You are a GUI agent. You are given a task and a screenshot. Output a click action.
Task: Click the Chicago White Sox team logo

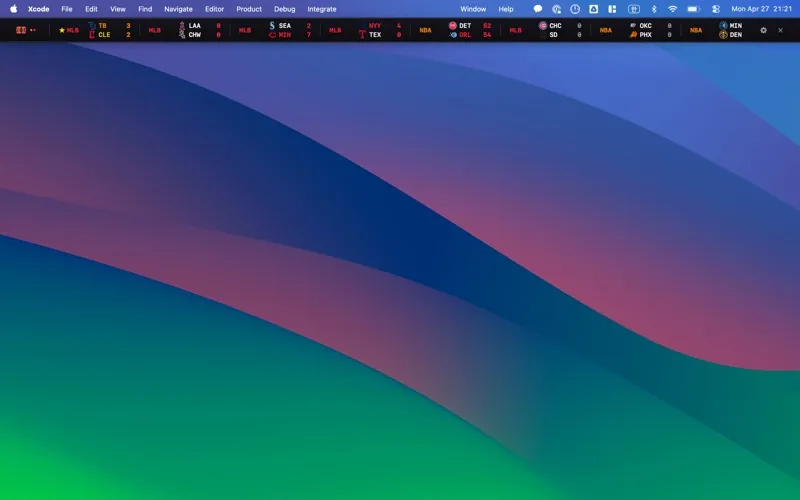[x=182, y=35]
